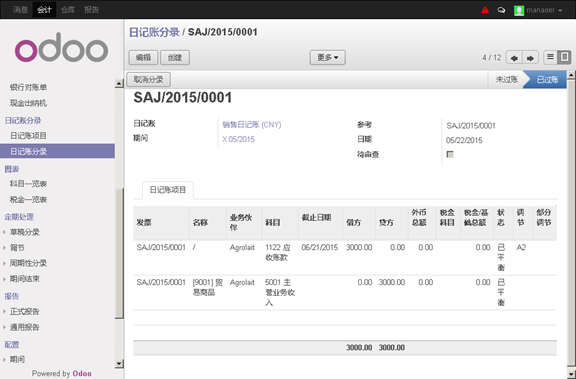
Task: Open 现金出纳机 in sidebar
Action: click(x=28, y=103)
